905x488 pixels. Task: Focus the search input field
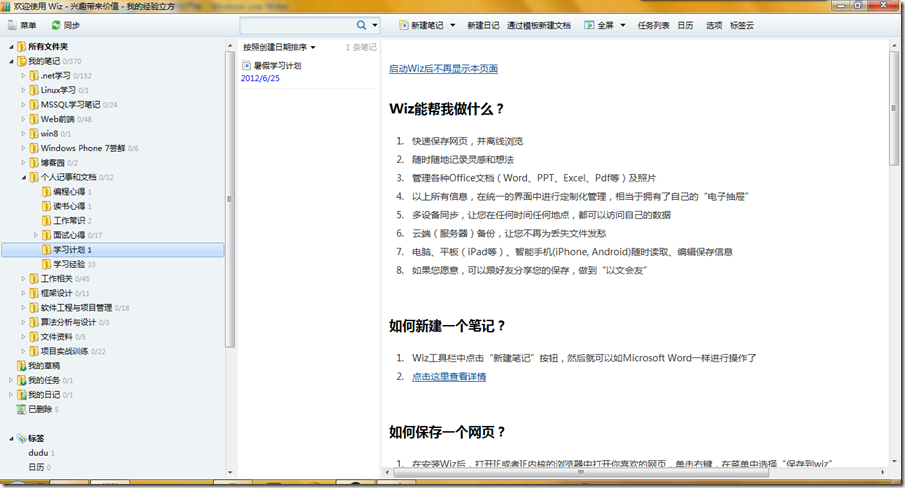click(x=298, y=25)
